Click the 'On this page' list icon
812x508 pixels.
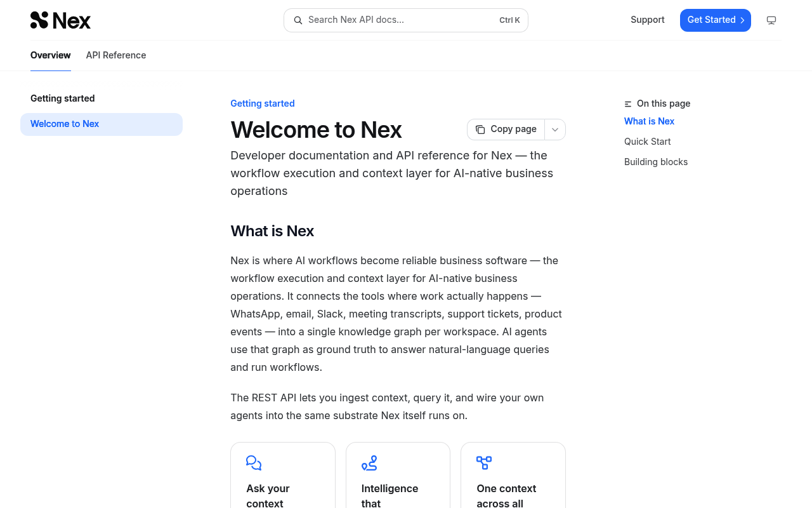628,104
